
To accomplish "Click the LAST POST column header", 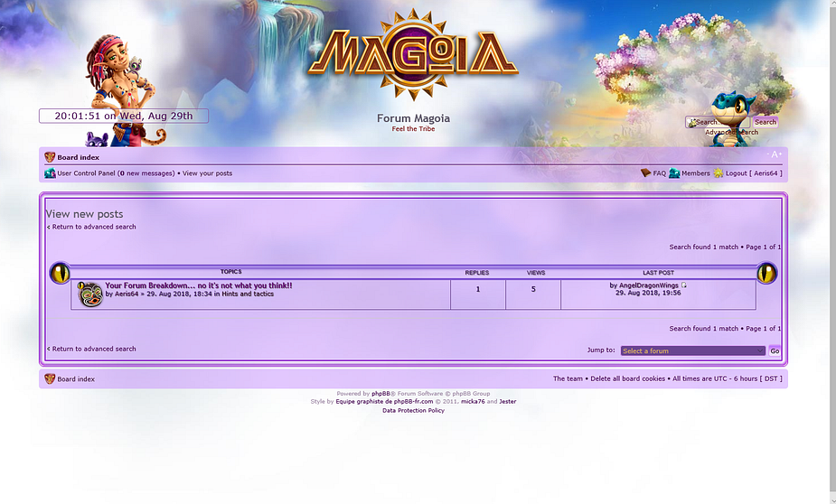I will [659, 273].
